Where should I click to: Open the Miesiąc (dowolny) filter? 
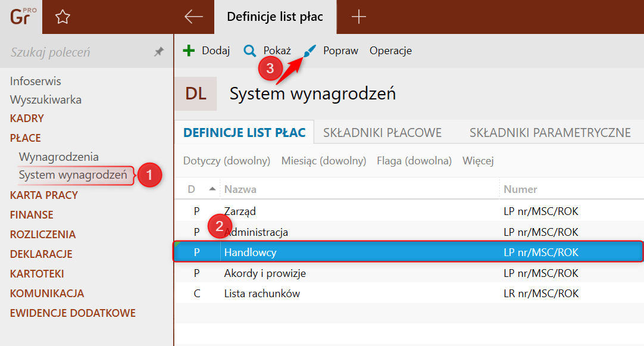pos(324,161)
